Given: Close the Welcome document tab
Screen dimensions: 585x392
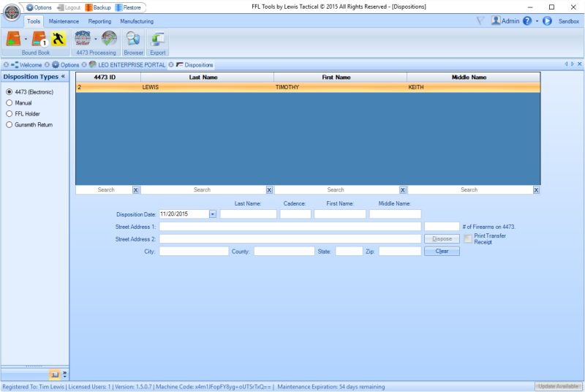Looking at the screenshot, I should pyautogui.click(x=6, y=65).
